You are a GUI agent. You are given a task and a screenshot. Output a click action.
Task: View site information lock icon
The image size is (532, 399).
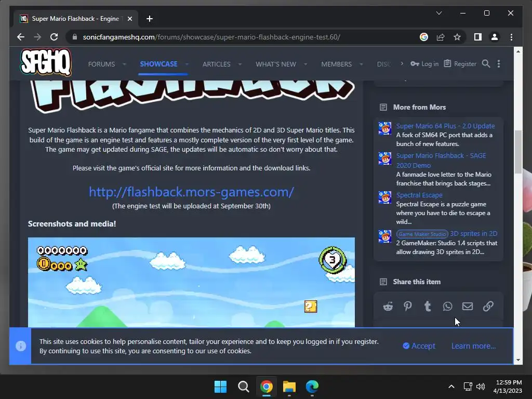point(75,37)
